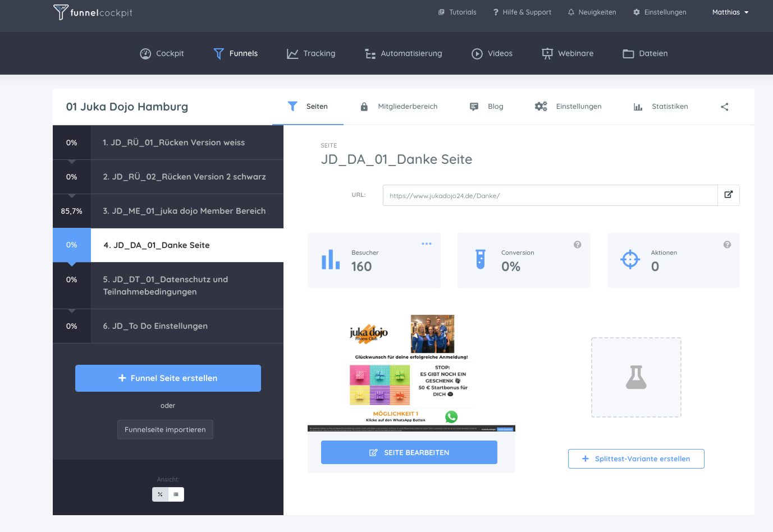Open Tracking section
The image size is (773, 532).
(311, 53)
